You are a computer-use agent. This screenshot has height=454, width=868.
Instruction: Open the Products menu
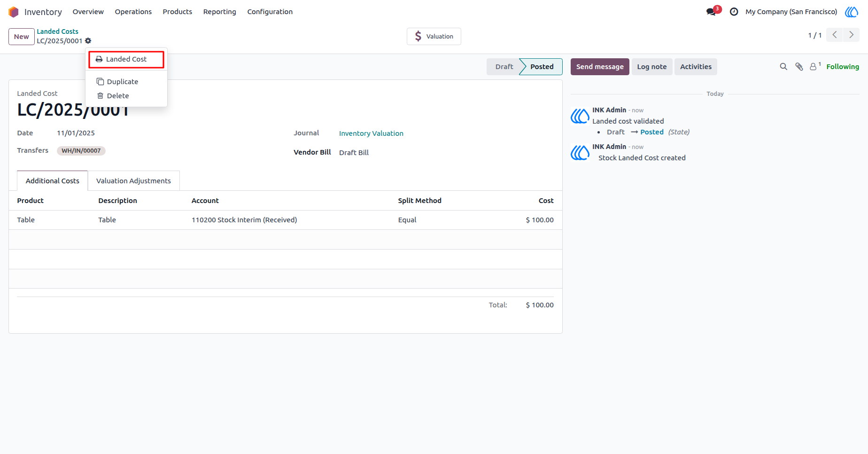(x=178, y=12)
